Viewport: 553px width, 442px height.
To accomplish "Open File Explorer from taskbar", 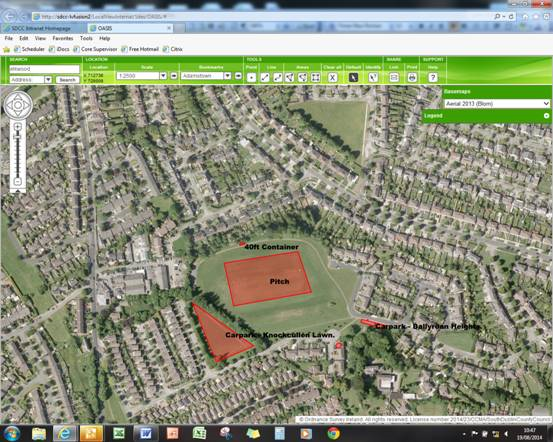I will (39, 434).
